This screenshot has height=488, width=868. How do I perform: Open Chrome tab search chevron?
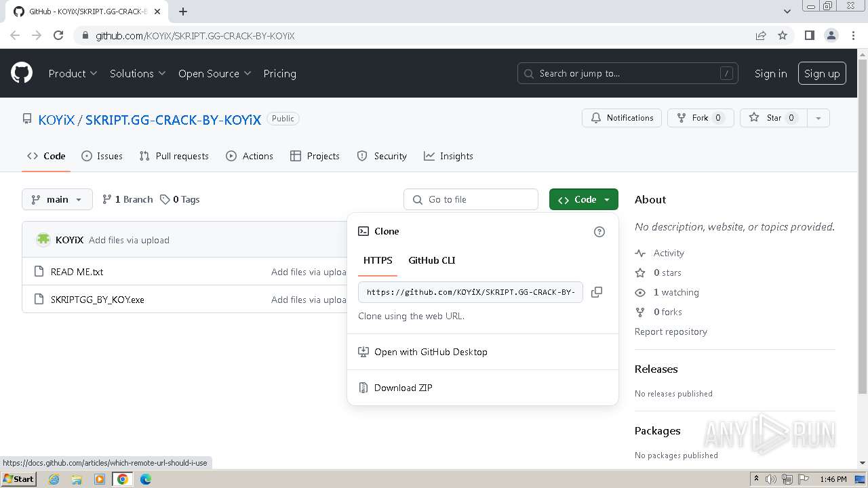point(787,11)
